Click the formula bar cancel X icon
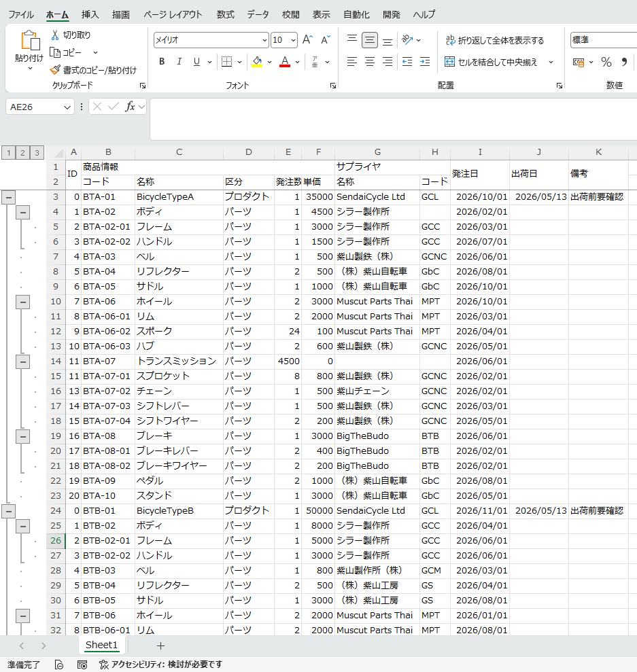The height and width of the screenshot is (672, 637). tap(97, 106)
